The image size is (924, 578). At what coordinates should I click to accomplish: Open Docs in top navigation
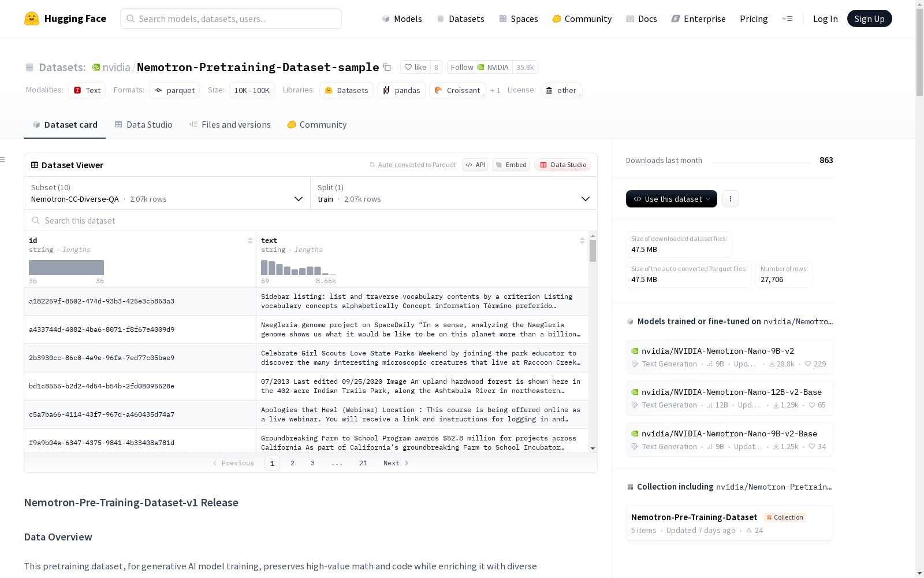(642, 18)
